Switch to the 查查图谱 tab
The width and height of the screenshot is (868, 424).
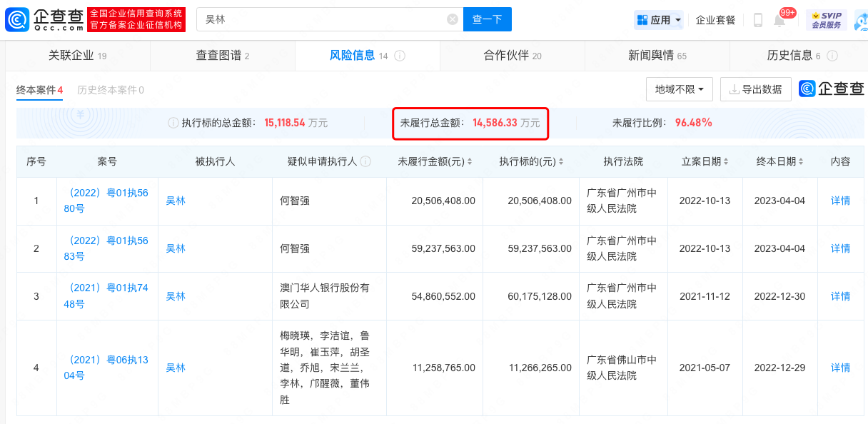(x=223, y=56)
